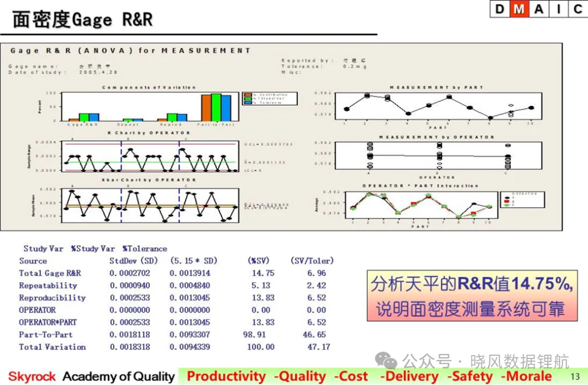Image resolution: width=588 pixels, height=385 pixels.
Task: Click Reproducibility row StdDev 0.0002533
Action: click(130, 298)
